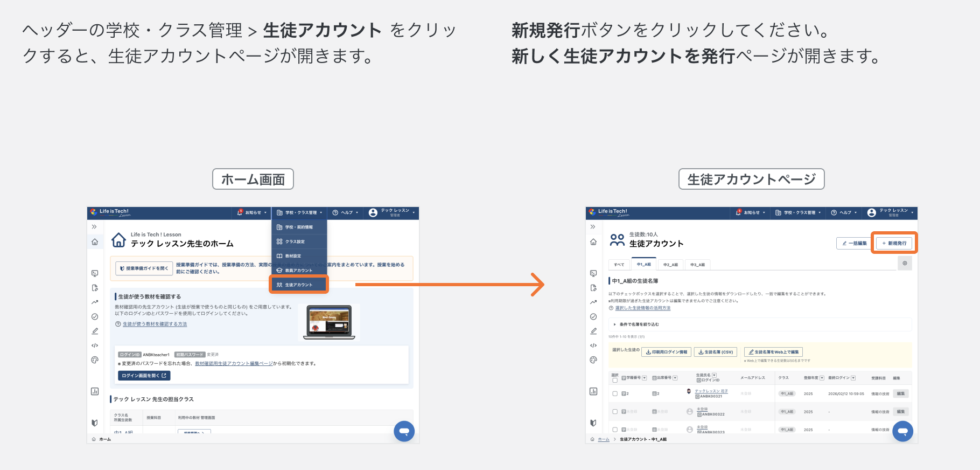Check the row for ANBK00321

[x=615, y=393]
